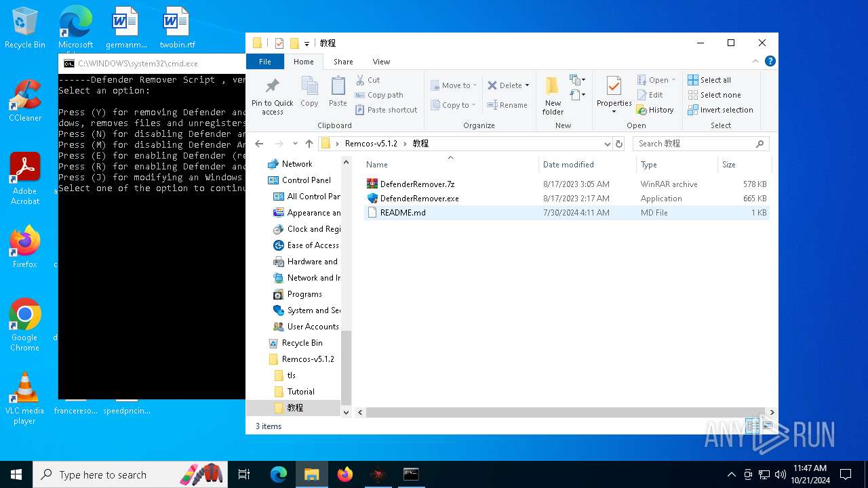Select Control Panel in navigation pane
This screenshot has height=488, width=868.
point(307,180)
